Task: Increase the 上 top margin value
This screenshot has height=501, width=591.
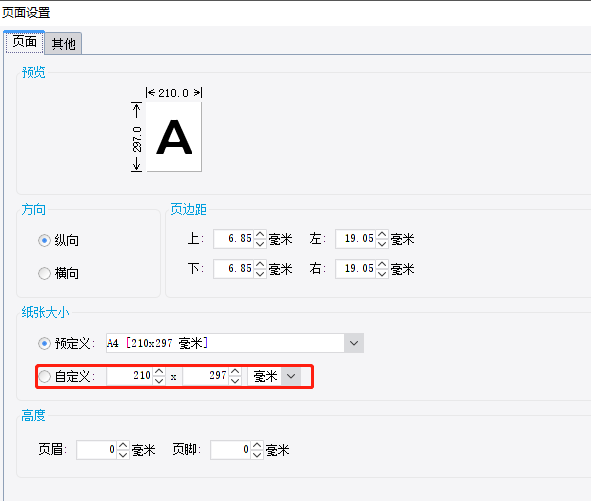Action: tap(260, 234)
